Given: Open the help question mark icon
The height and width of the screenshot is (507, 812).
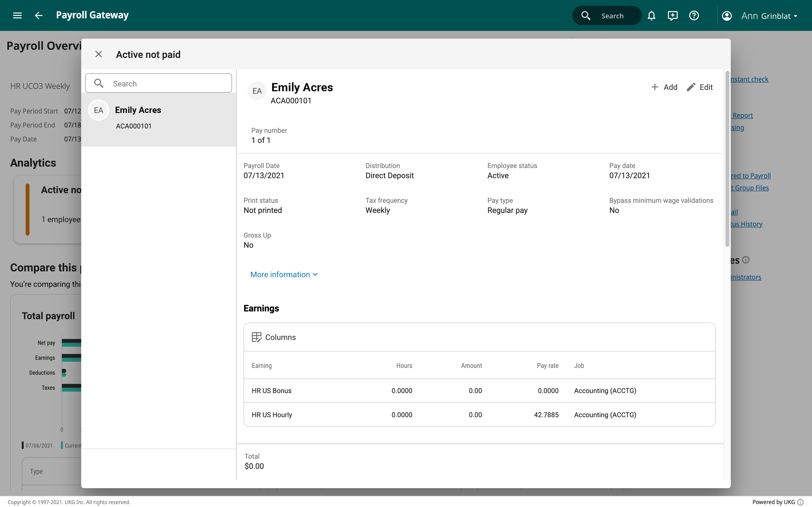Looking at the screenshot, I should click(694, 15).
